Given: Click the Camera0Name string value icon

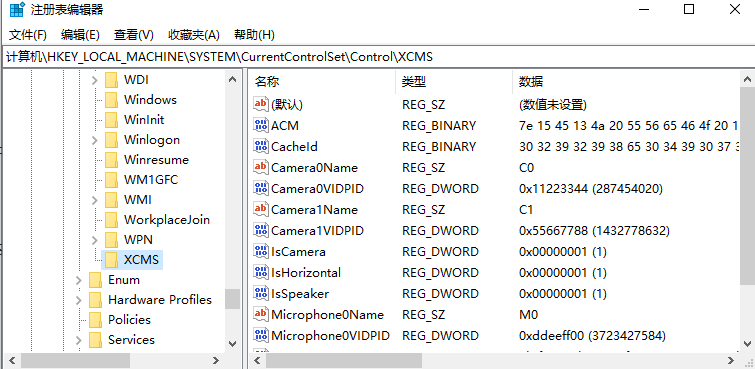Looking at the screenshot, I should 260,167.
